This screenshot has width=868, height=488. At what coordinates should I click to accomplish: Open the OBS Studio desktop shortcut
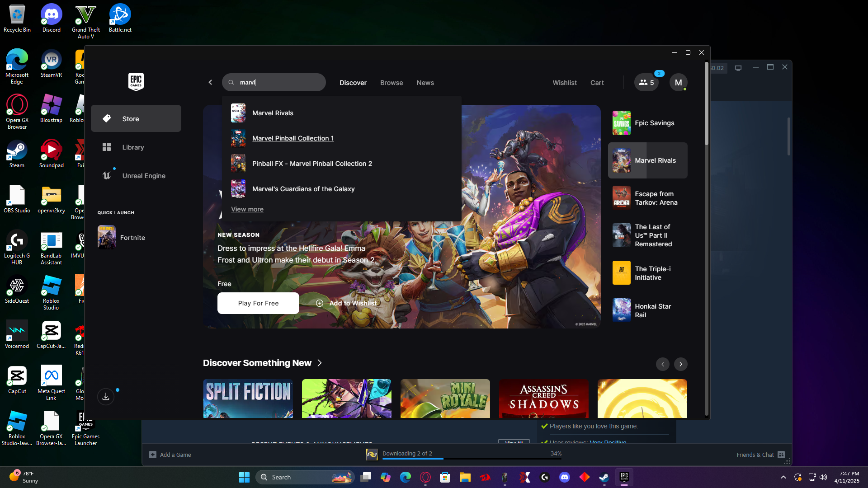[17, 199]
